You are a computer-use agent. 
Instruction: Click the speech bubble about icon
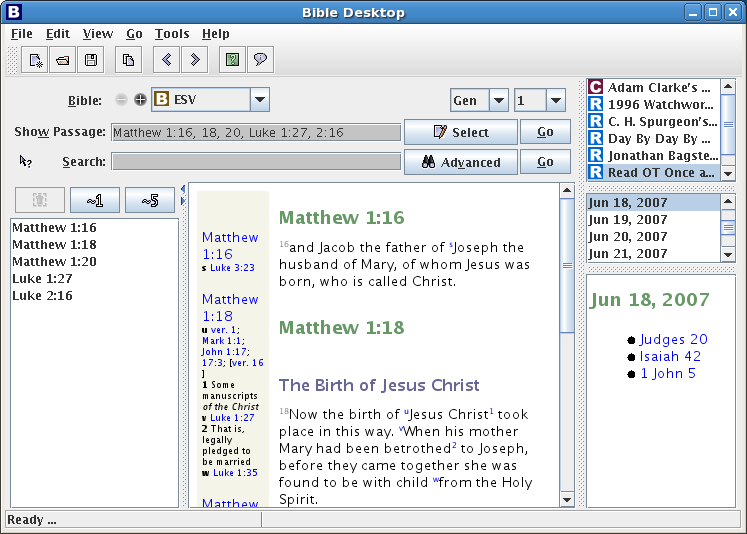click(x=260, y=60)
